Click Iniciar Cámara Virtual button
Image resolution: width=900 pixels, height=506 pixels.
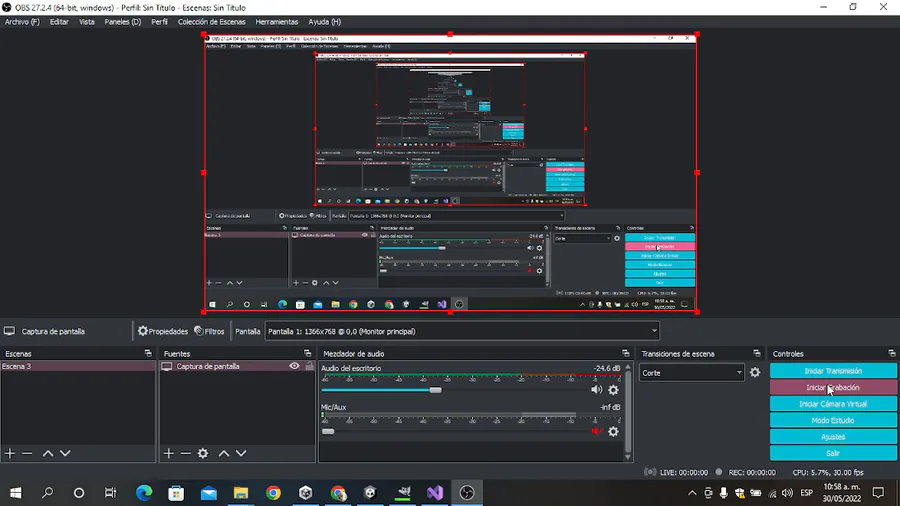click(833, 404)
